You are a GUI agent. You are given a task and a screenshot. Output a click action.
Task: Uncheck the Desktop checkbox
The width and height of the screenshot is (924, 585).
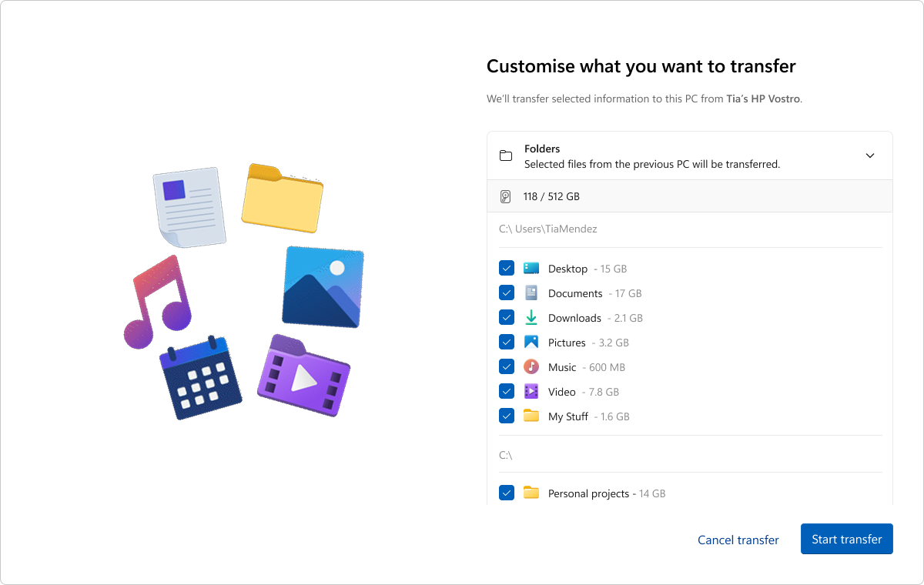tap(507, 269)
